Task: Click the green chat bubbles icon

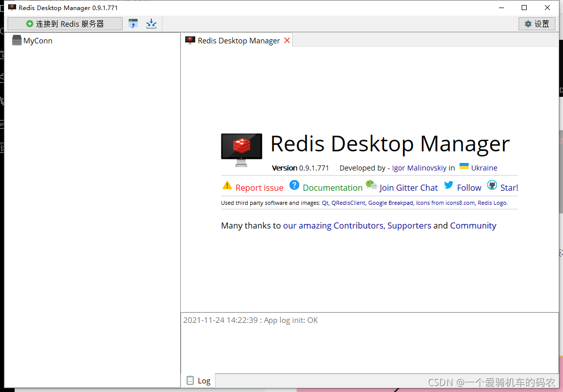Action: pos(371,185)
